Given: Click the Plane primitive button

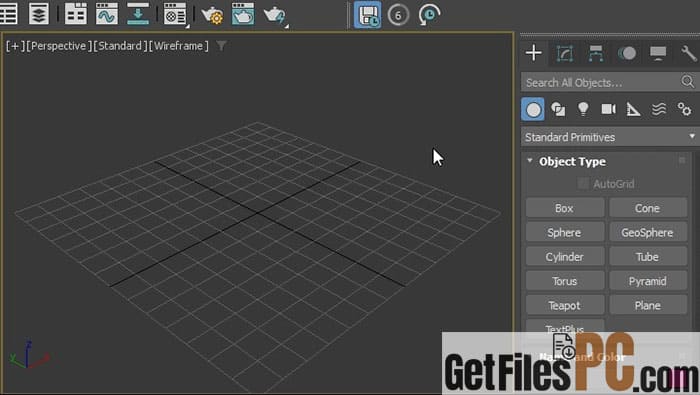Looking at the screenshot, I should tap(648, 305).
